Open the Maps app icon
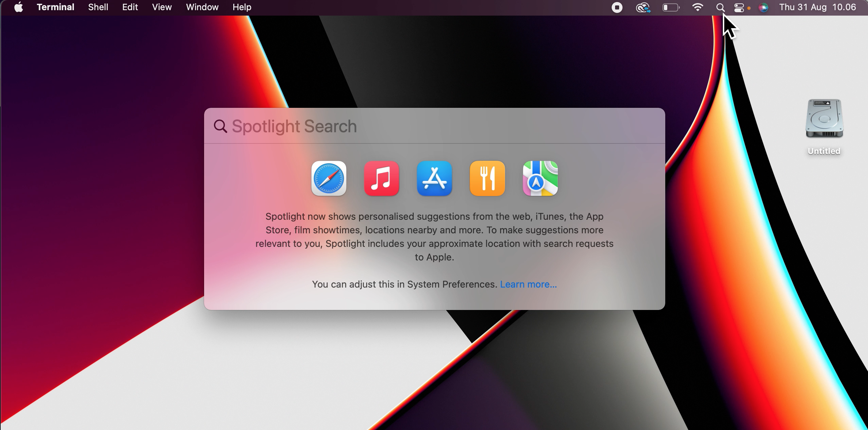Screen dimensions: 868x430 pyautogui.click(x=540, y=178)
